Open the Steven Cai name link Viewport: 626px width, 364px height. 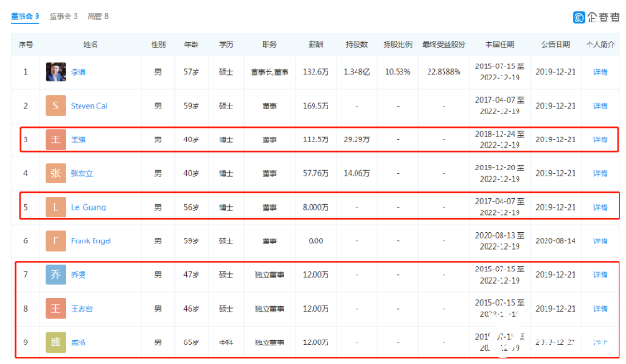pyautogui.click(x=89, y=106)
